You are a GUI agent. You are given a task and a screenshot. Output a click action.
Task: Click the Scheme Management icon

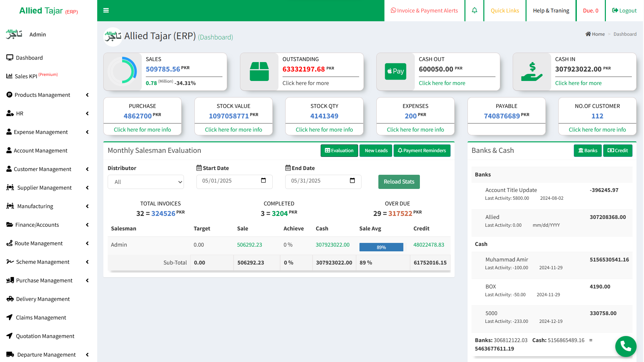point(10,262)
